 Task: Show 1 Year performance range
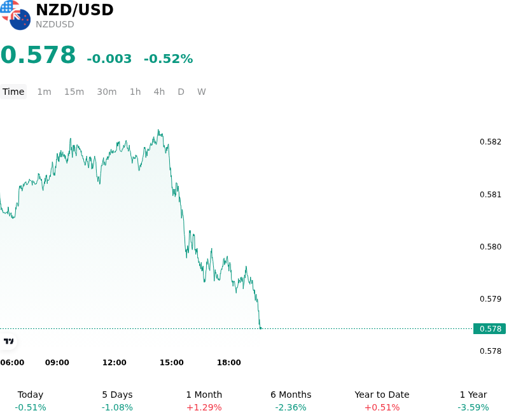point(473,401)
